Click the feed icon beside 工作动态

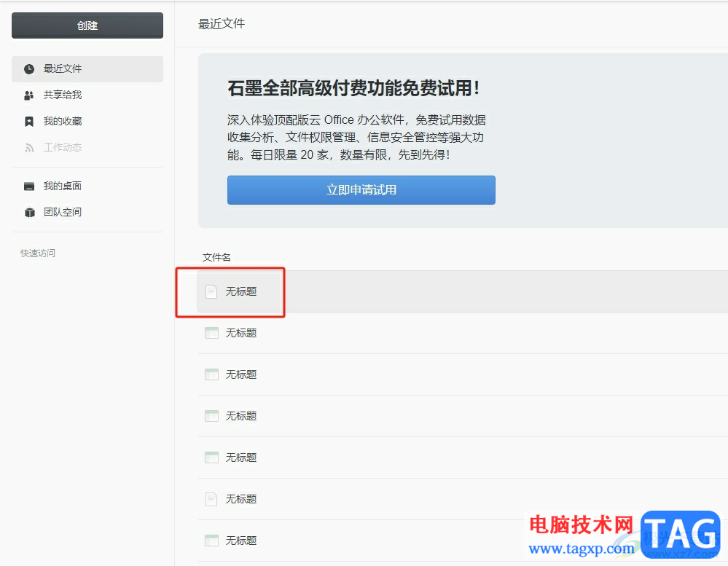click(29, 148)
